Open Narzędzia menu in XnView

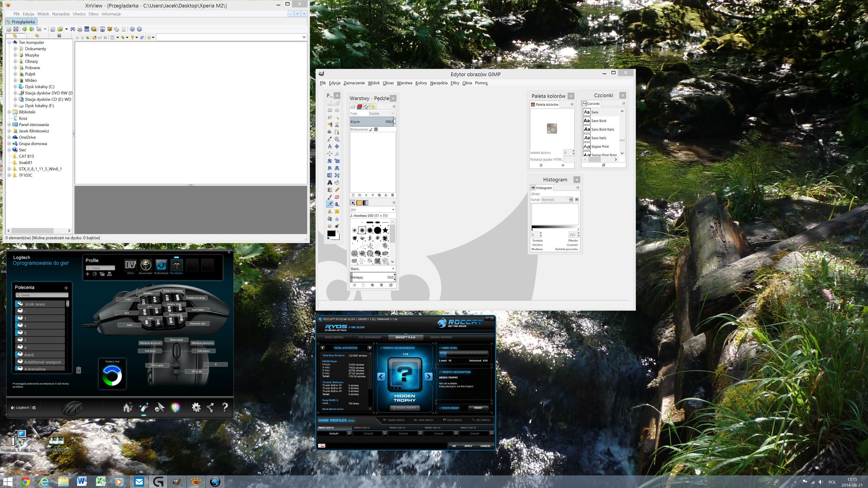(x=61, y=14)
